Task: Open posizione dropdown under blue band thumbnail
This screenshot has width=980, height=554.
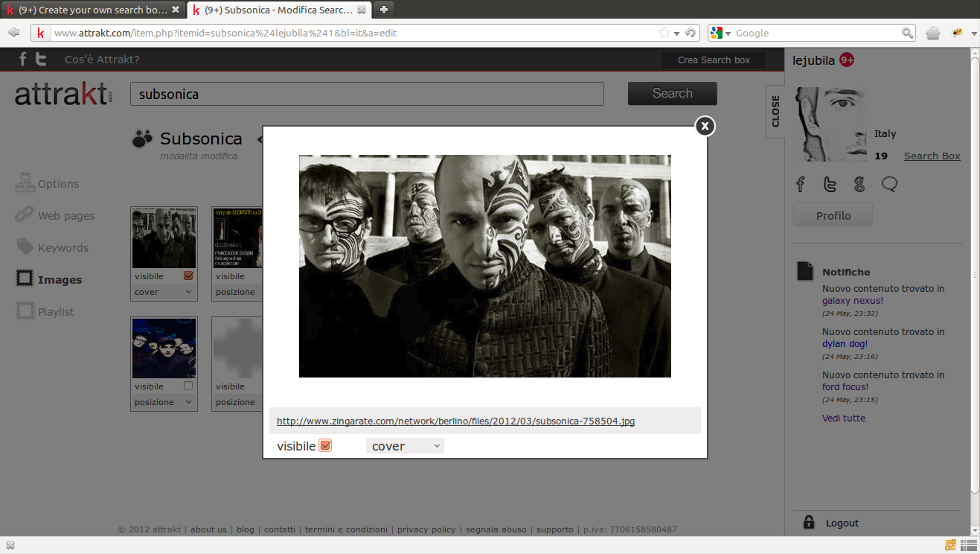Action: tap(164, 402)
